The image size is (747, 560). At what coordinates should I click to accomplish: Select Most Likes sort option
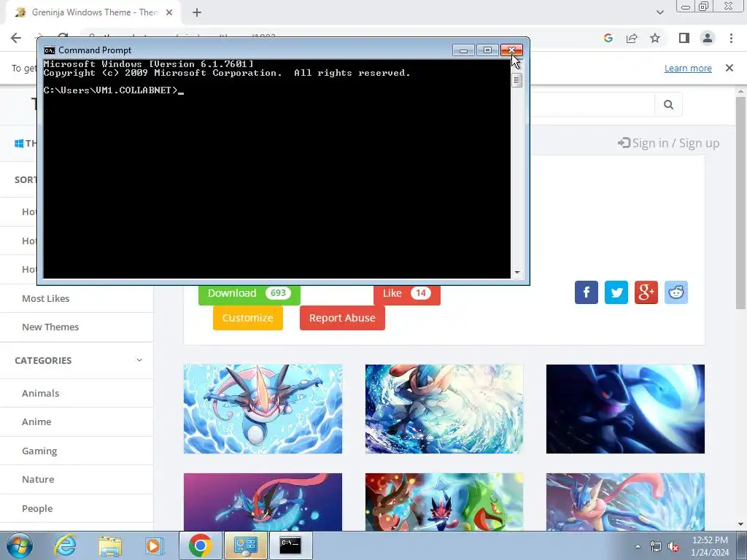pos(46,298)
